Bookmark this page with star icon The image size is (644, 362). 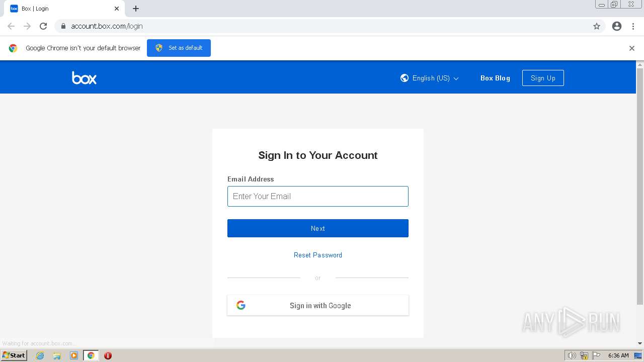pyautogui.click(x=597, y=26)
